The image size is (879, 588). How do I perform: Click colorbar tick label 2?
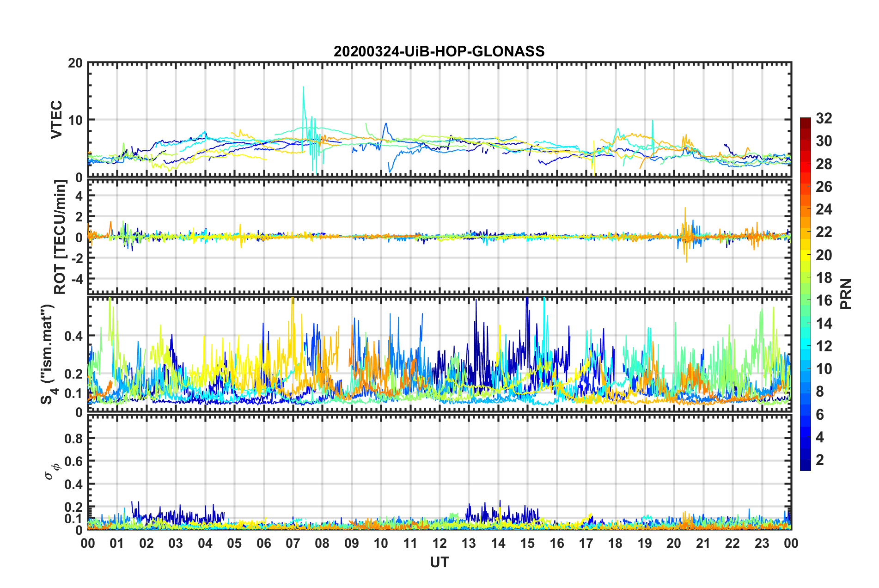(820, 459)
